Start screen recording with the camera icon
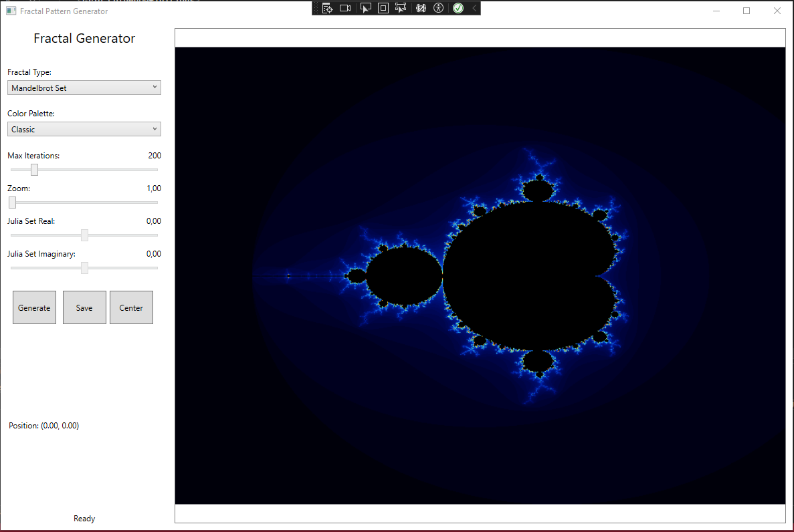 [344, 7]
